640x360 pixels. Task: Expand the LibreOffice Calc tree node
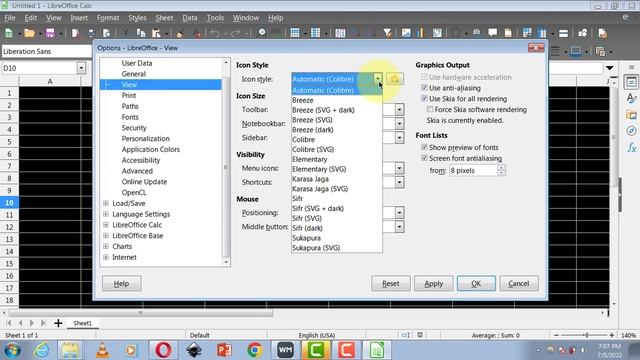(106, 225)
